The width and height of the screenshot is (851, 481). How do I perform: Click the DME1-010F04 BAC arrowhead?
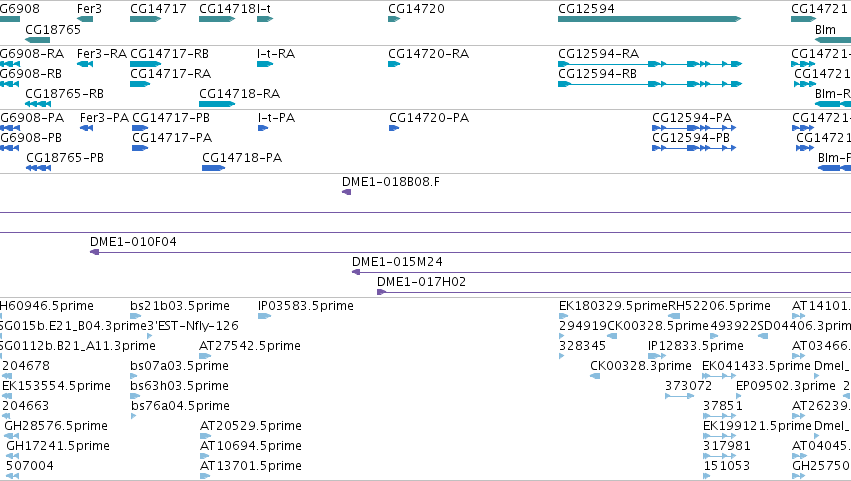point(94,252)
